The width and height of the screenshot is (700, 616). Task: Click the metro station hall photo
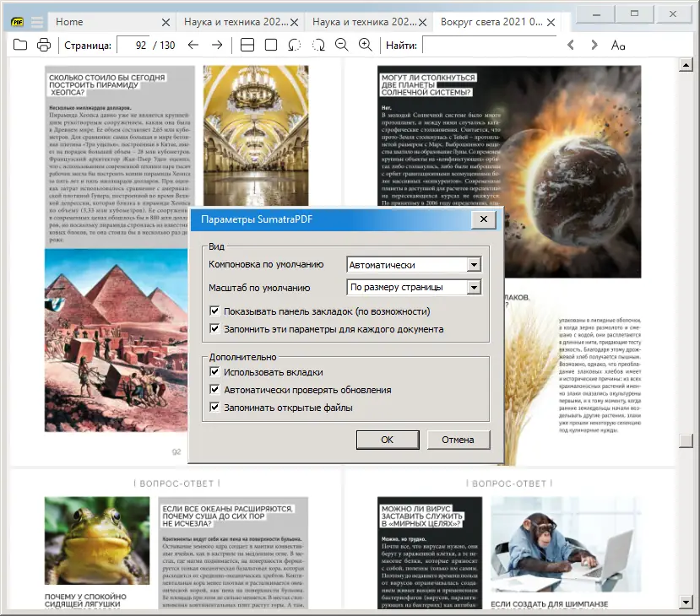[256, 136]
